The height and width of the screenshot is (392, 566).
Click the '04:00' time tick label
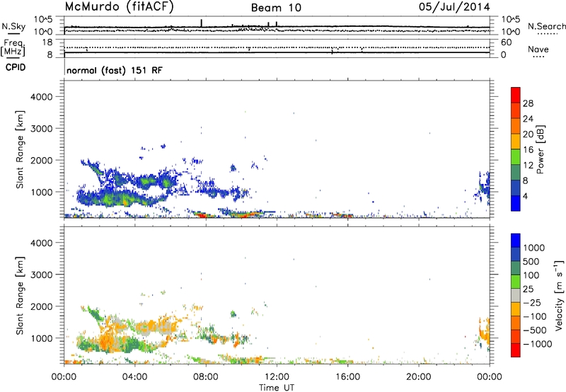(x=134, y=377)
